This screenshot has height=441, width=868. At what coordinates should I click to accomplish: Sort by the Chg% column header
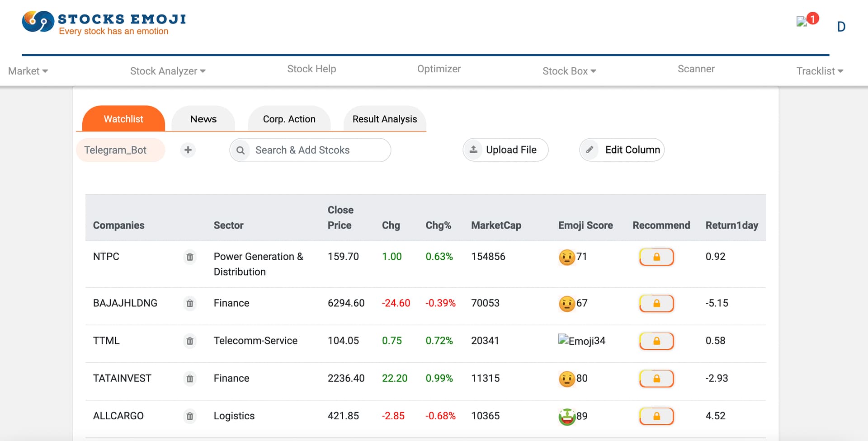(x=438, y=225)
